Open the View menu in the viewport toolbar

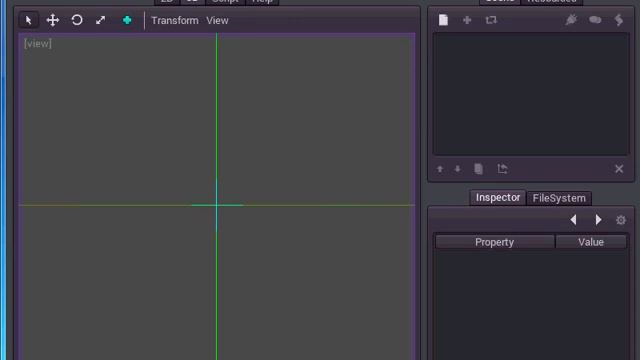pyautogui.click(x=217, y=20)
